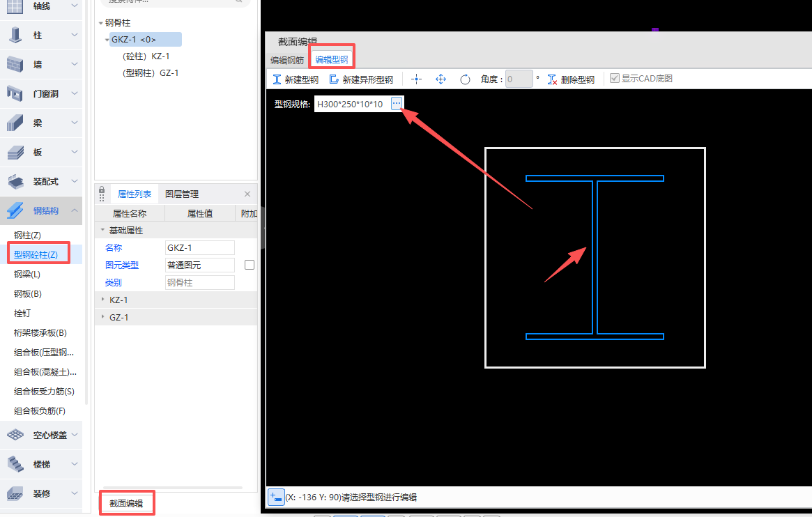Click the 楼梯 (stairs) category icon
The image size is (812, 517).
tap(15, 464)
